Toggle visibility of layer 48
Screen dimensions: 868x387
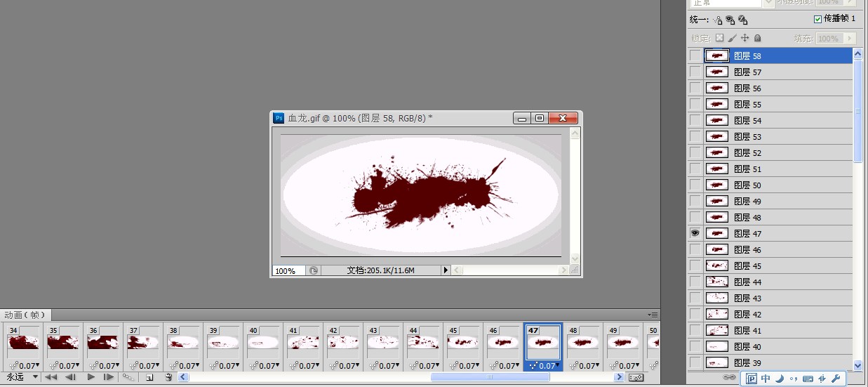tap(695, 217)
